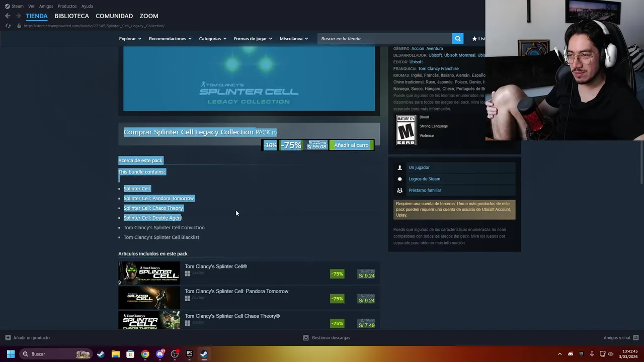Screen dimensions: 644x362
Task: Click the bundle's -75% discount badge
Action: 291,145
